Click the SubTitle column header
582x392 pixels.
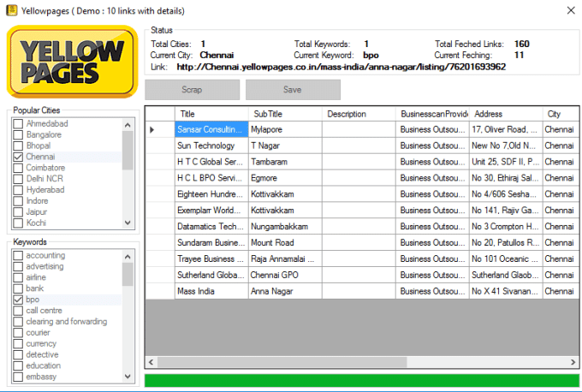click(285, 114)
